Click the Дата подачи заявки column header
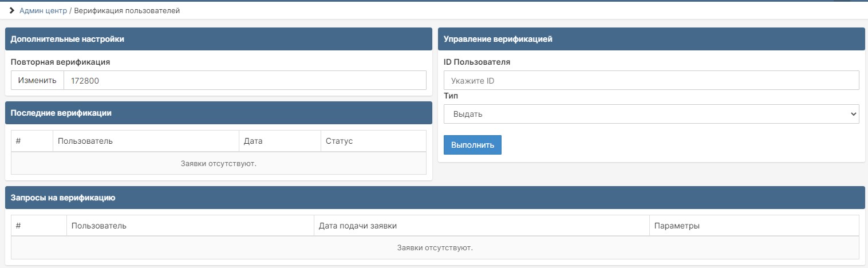The height and width of the screenshot is (268, 868). tap(358, 226)
